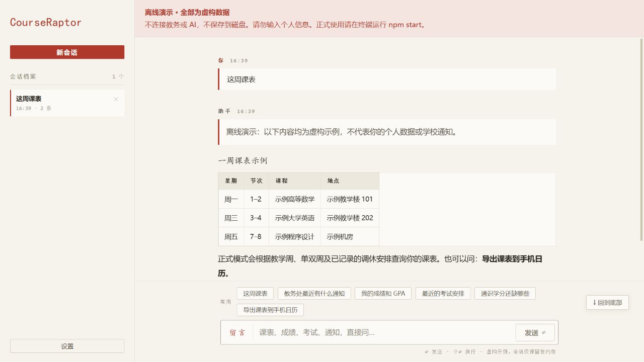Click the 星期 column header
This screenshot has height=362, width=644.
231,180
